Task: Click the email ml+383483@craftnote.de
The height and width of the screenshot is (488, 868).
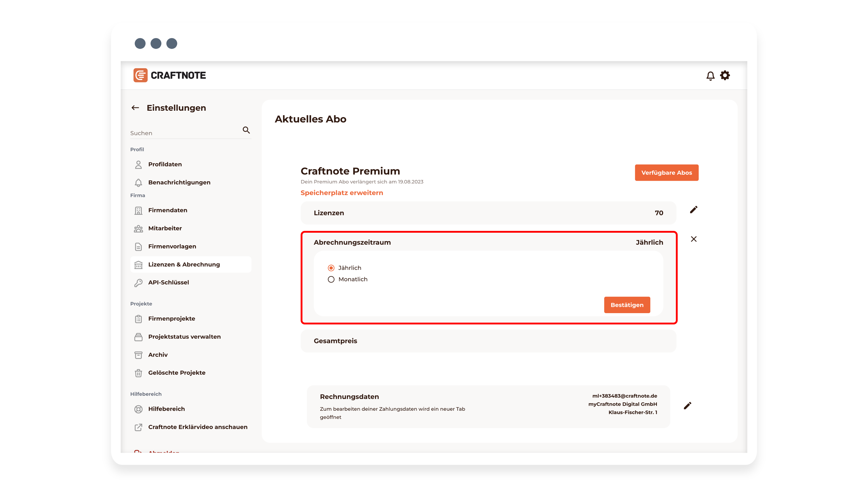Action: 625,396
